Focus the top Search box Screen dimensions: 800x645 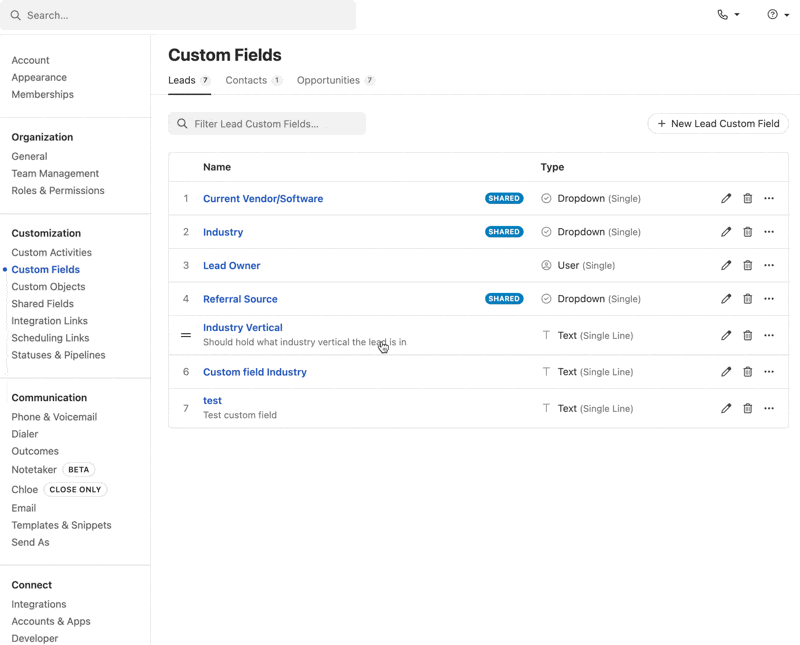(178, 15)
